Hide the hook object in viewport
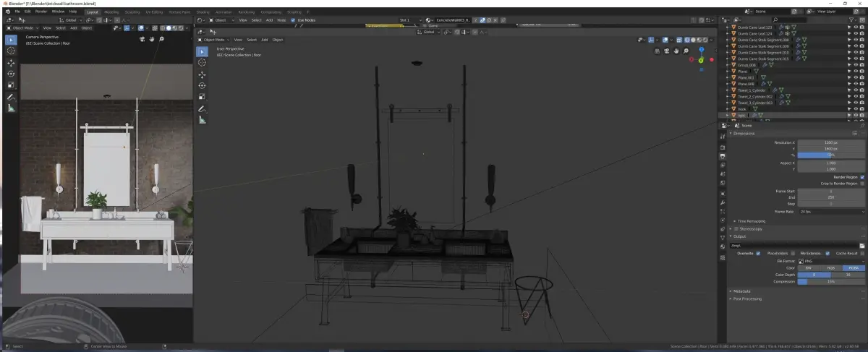 [x=856, y=109]
